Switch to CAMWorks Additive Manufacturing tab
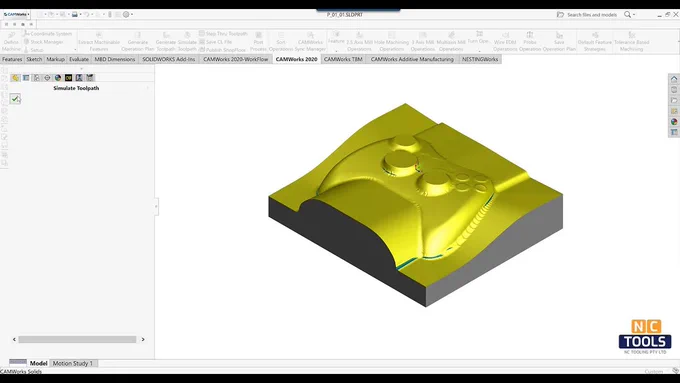The height and width of the screenshot is (383, 680). click(412, 59)
